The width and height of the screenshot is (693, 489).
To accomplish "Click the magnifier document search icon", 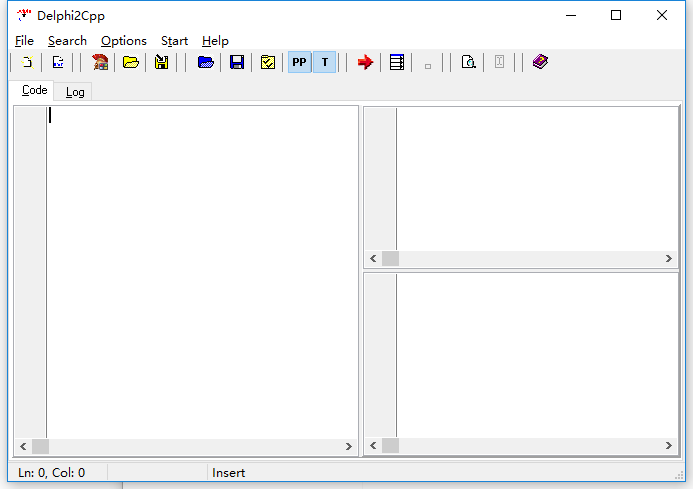I will tap(468, 62).
